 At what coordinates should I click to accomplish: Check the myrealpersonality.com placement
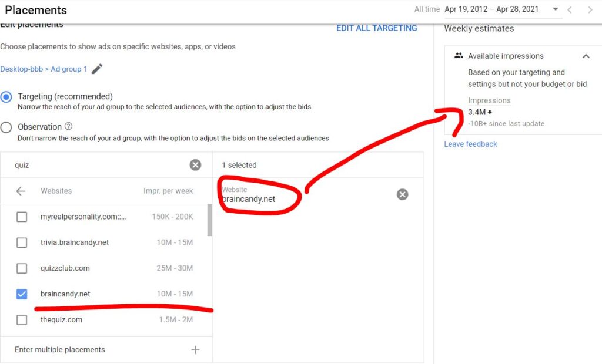click(22, 217)
